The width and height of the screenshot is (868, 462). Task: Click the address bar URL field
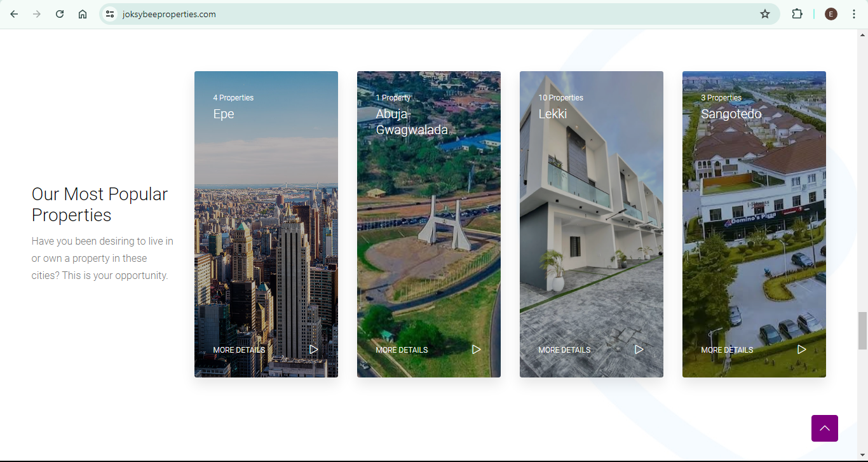(381, 14)
